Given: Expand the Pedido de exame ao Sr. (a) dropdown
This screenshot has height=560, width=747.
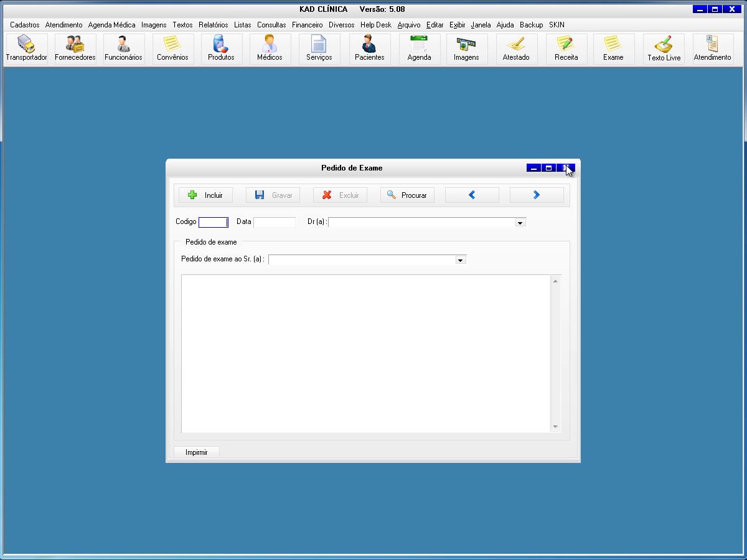Looking at the screenshot, I should click(x=461, y=260).
